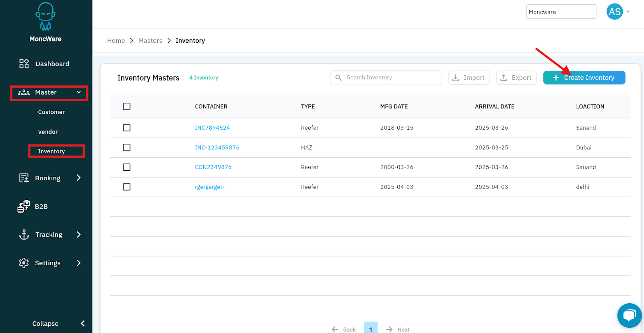The image size is (644, 333).
Task: Open the B2B menu item
Action: (x=41, y=207)
